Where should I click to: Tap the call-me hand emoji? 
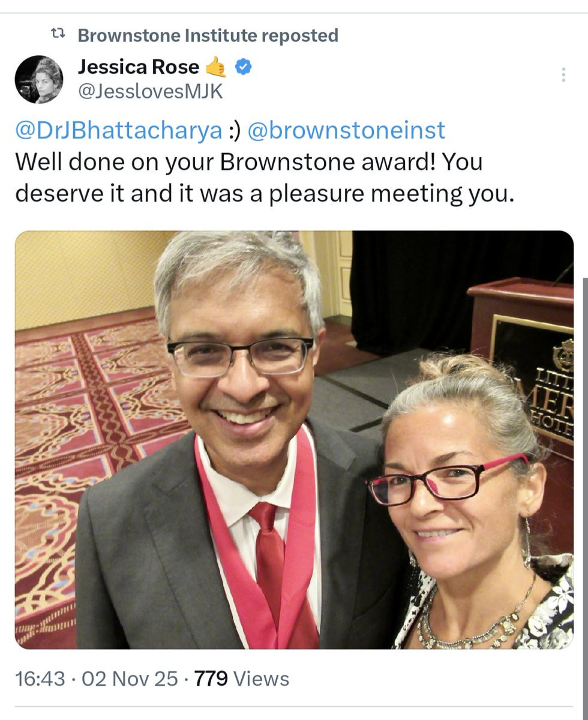click(216, 67)
